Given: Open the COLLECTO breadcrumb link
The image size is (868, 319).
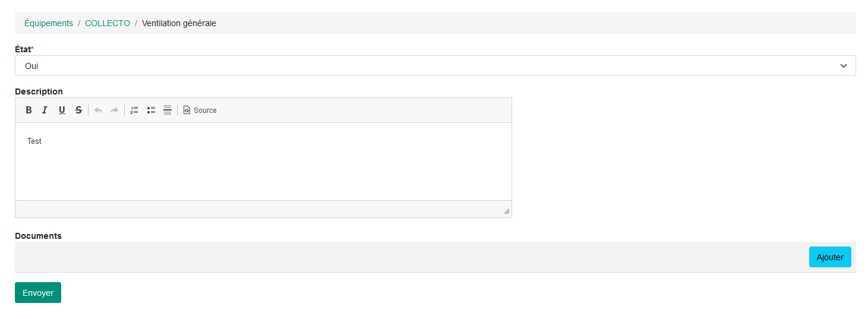Looking at the screenshot, I should pyautogui.click(x=108, y=23).
